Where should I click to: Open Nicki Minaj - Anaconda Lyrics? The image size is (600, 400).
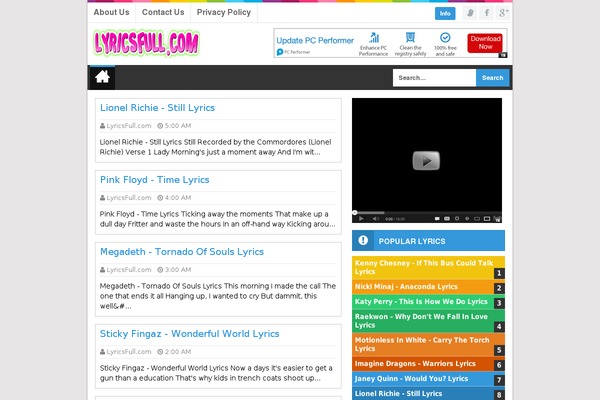tap(406, 287)
